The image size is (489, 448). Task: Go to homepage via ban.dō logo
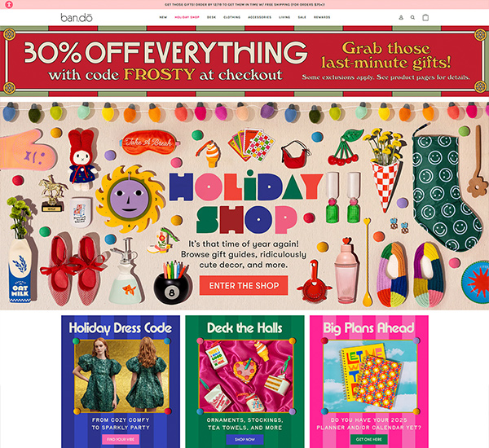tap(77, 17)
